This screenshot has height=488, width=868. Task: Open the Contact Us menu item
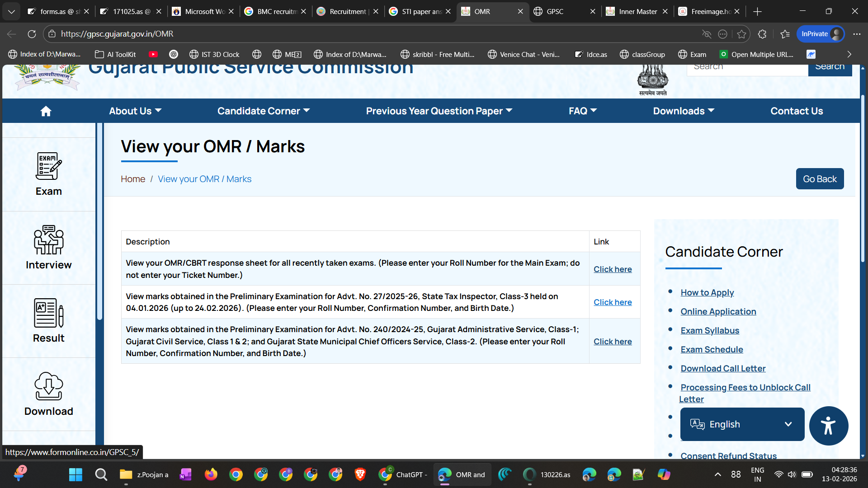tap(796, 111)
